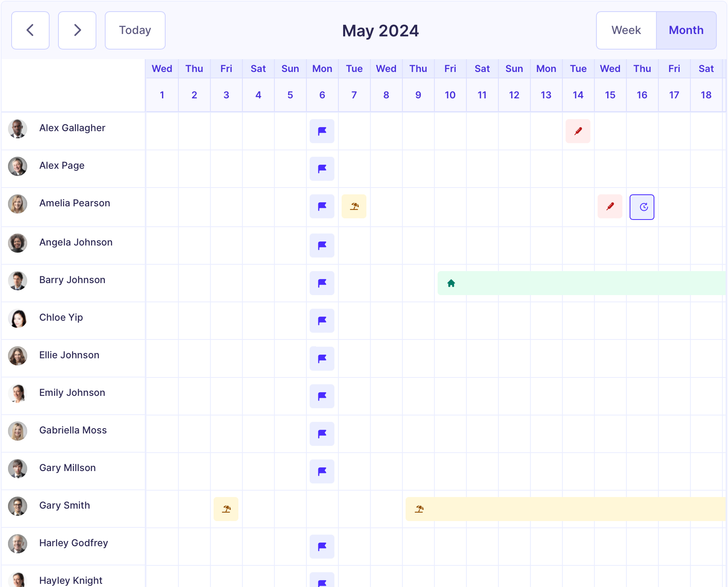Click Gabriella Moss's avatar photo
The width and height of the screenshot is (728, 587).
18,431
